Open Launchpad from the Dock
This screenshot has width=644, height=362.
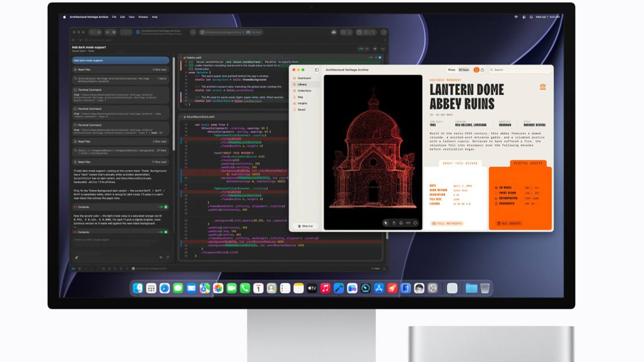151,288
